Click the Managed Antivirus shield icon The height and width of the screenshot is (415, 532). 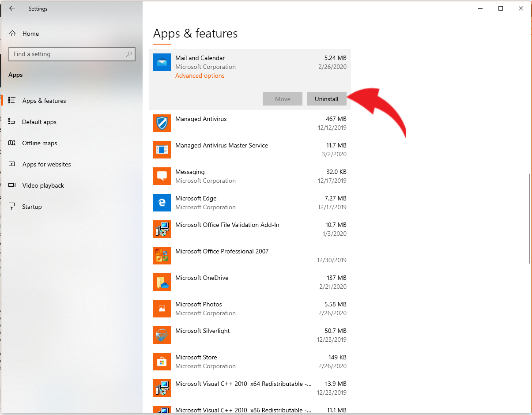[x=162, y=123]
